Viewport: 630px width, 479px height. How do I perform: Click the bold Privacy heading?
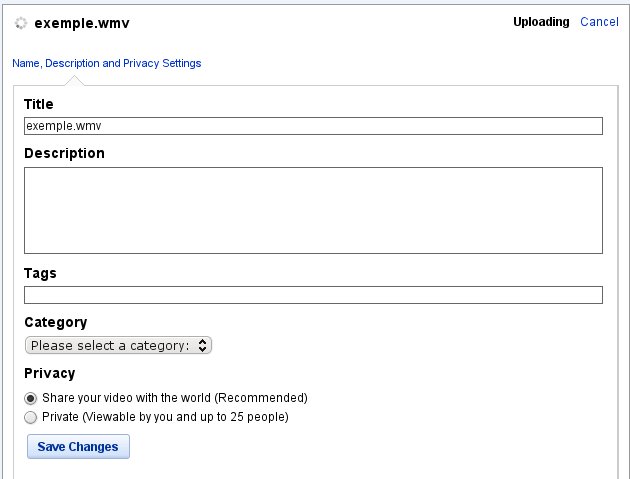(x=49, y=373)
